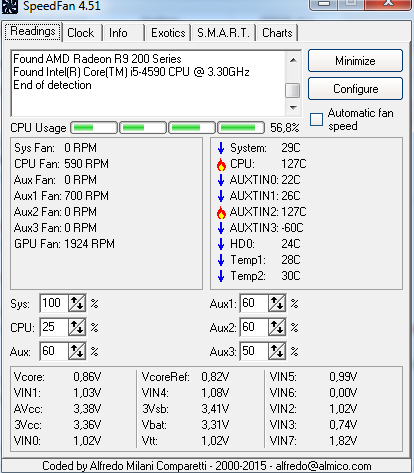Click the log scrollbar down arrow
This screenshot has height=473, width=414.
coord(293,108)
